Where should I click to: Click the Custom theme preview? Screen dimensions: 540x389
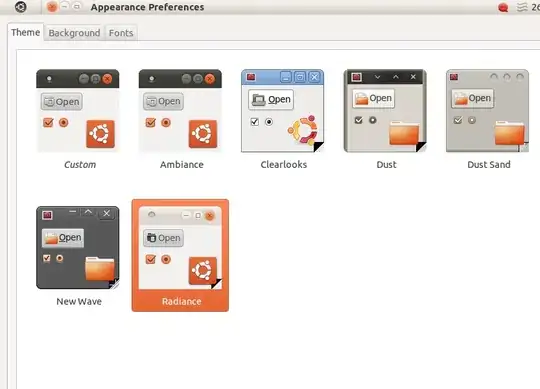click(x=78, y=111)
